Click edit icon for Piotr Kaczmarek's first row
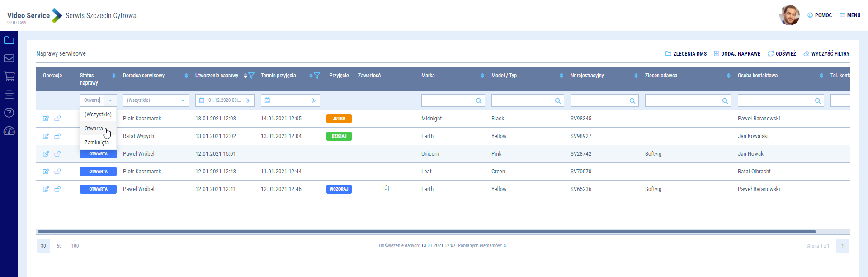 tap(46, 119)
